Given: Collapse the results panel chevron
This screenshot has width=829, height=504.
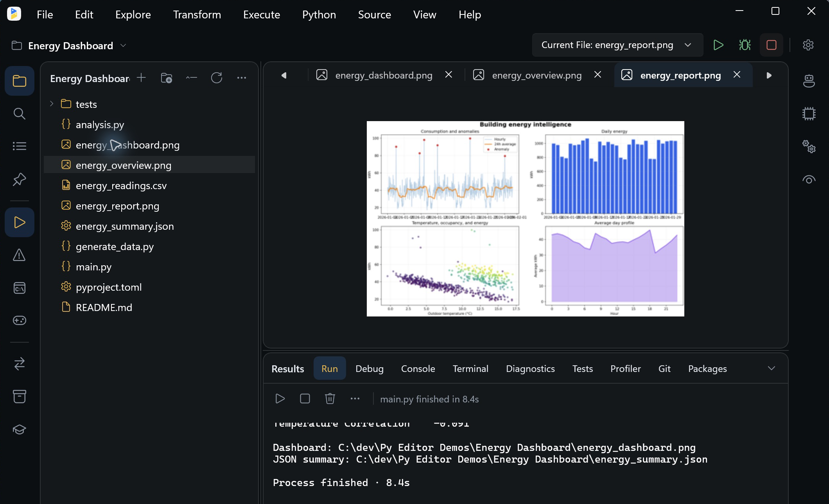Looking at the screenshot, I should coord(772,368).
